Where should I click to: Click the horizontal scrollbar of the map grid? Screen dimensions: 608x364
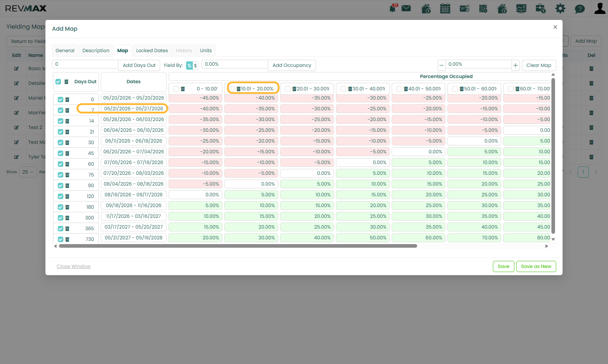(238, 246)
